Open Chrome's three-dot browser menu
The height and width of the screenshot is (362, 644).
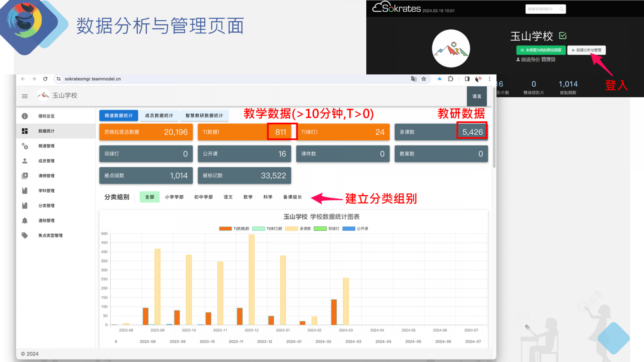click(489, 79)
